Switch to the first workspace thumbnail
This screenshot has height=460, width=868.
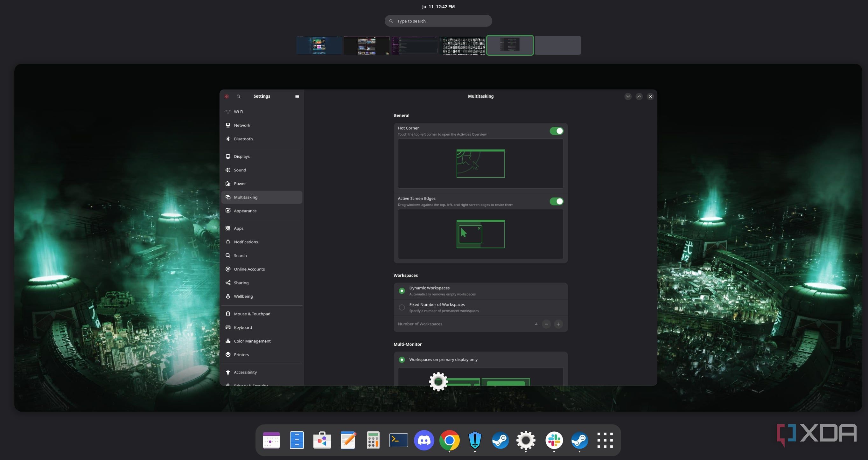click(319, 45)
